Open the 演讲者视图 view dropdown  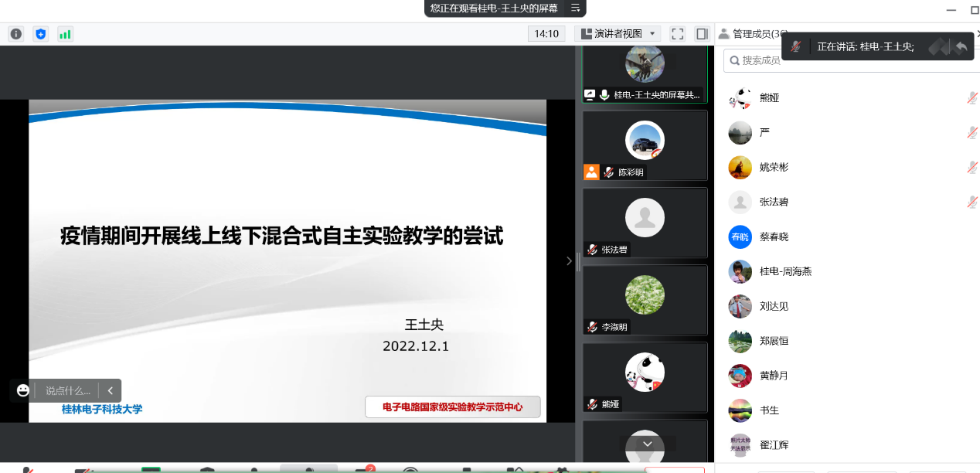click(620, 34)
